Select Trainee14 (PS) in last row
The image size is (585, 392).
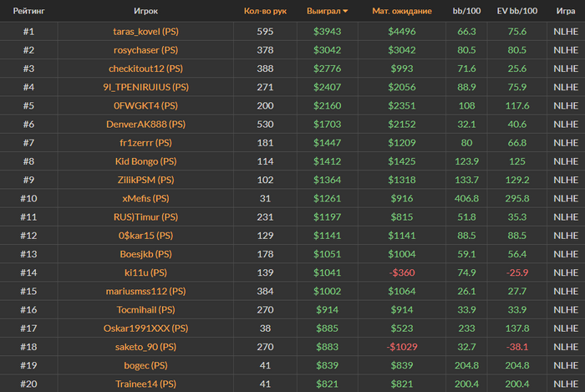tap(145, 383)
